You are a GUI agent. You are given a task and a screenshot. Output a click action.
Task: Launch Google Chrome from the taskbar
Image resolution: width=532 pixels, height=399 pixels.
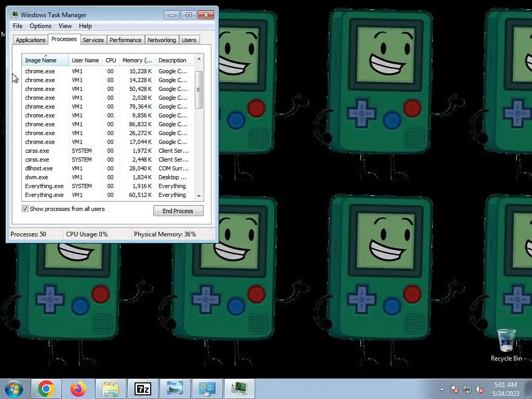click(46, 389)
